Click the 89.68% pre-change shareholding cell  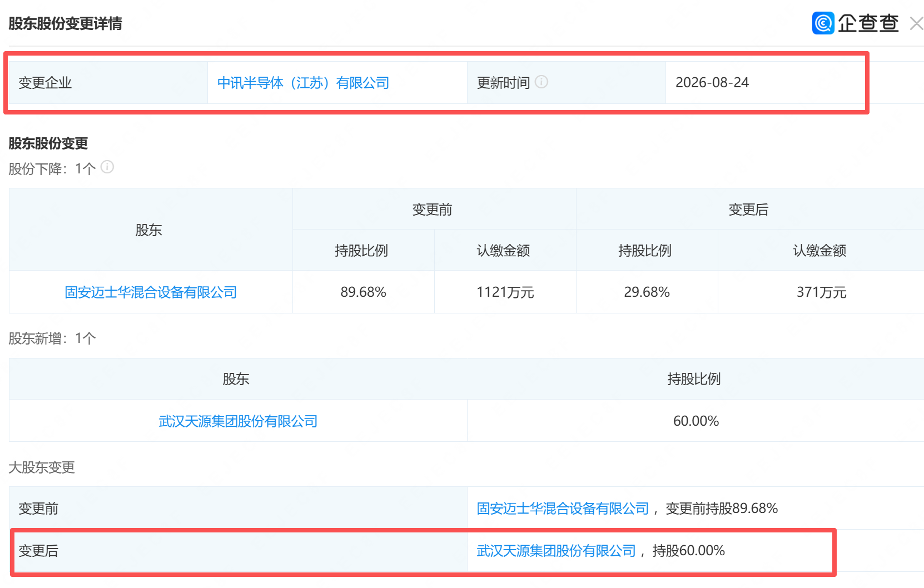(x=364, y=292)
